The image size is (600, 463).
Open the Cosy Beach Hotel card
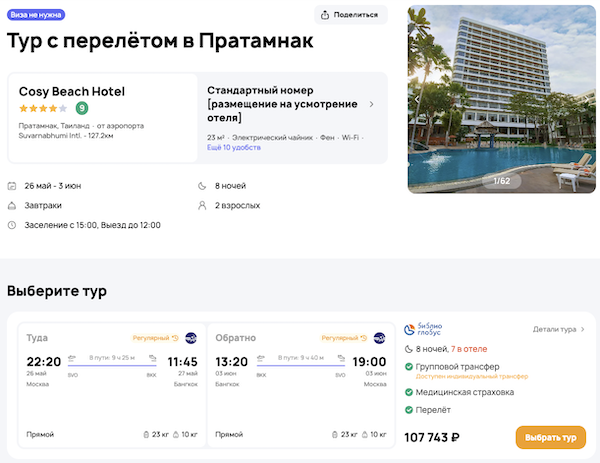pos(98,117)
